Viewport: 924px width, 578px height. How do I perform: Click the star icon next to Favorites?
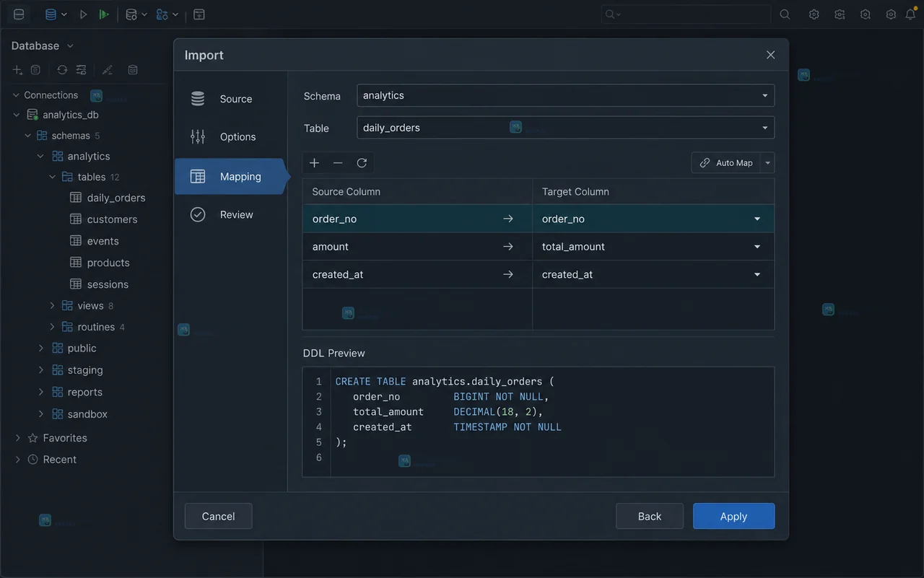click(x=32, y=438)
